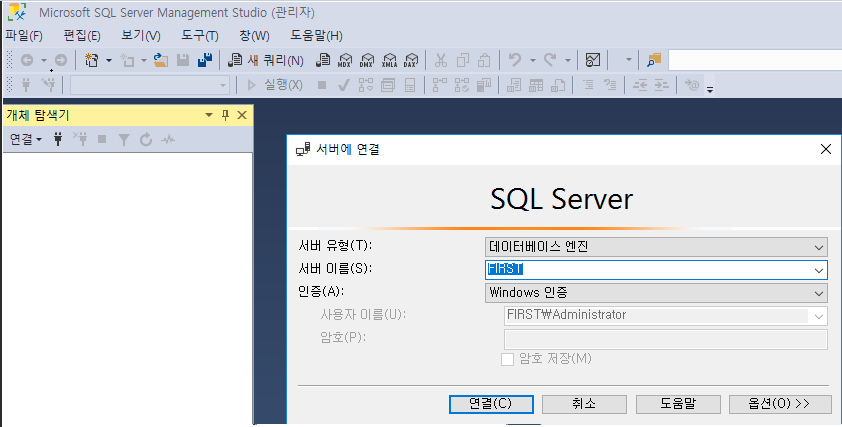Viewport: 842px width, 427px height.
Task: Click the XMLA query icon
Action: 389,60
